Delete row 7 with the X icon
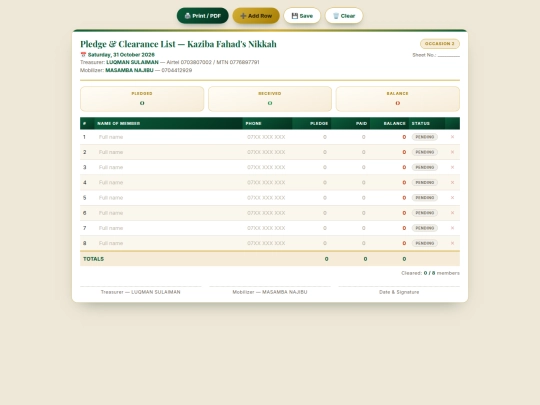540x405 pixels. (x=453, y=228)
